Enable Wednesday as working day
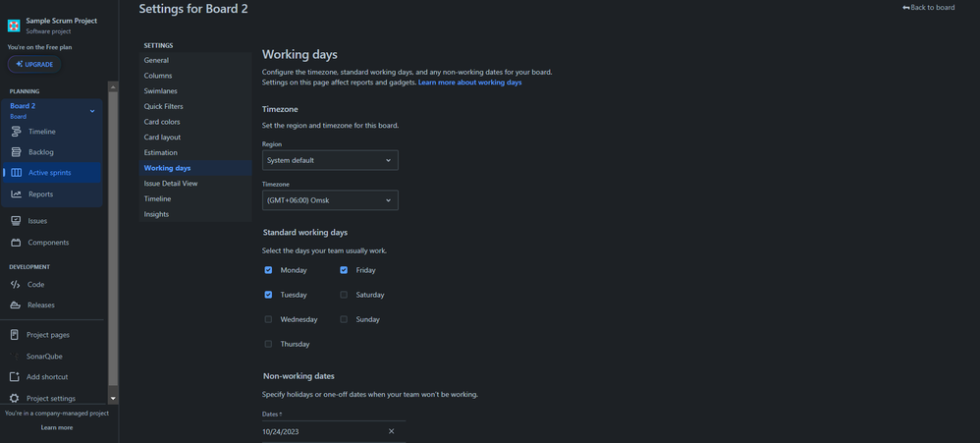Screen dimensions: 980x443 tap(268, 319)
